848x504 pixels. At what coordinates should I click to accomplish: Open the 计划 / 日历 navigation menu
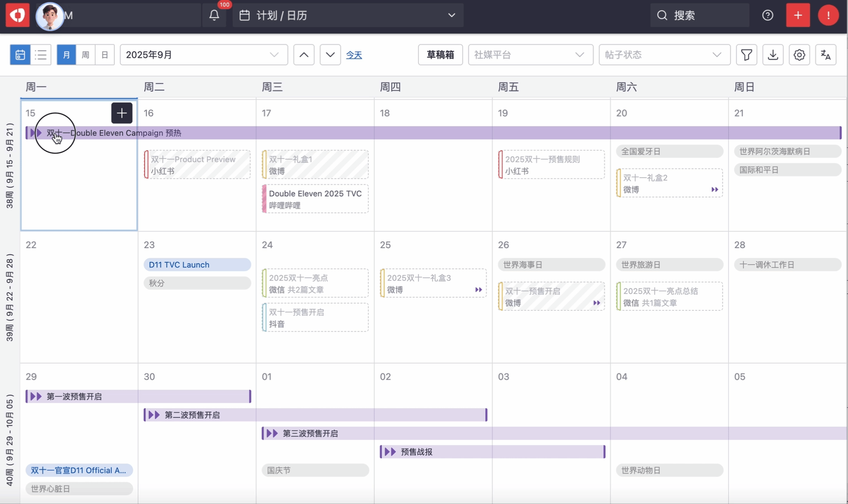pos(347,15)
